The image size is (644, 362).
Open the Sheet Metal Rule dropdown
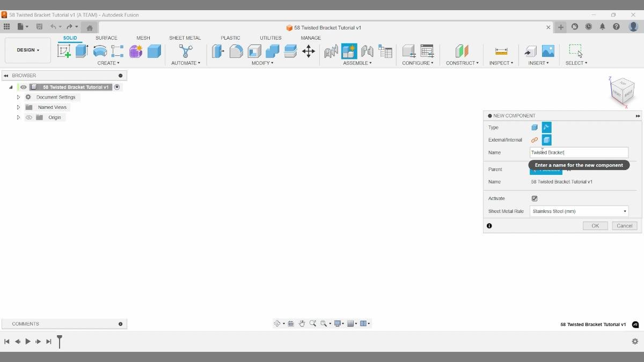[x=624, y=211]
